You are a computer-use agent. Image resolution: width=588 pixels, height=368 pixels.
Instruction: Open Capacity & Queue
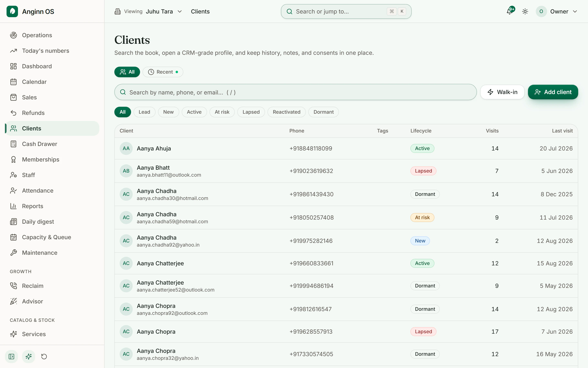click(x=52, y=237)
